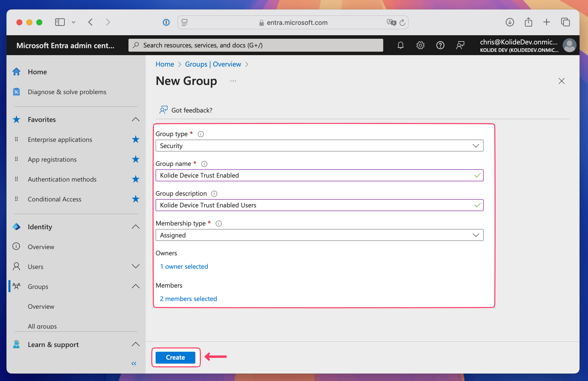Collapse the sidebar with double chevron
This screenshot has width=588, height=381.
pos(134,364)
